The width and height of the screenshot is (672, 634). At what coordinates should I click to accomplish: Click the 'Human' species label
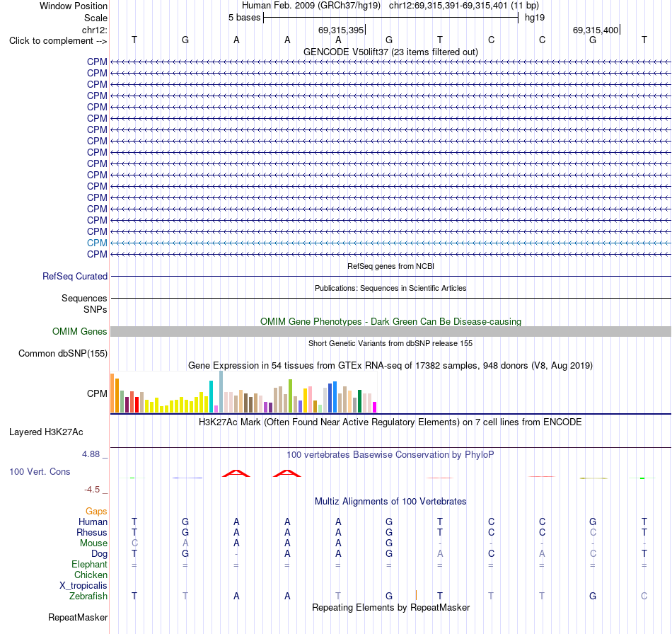pyautogui.click(x=93, y=522)
